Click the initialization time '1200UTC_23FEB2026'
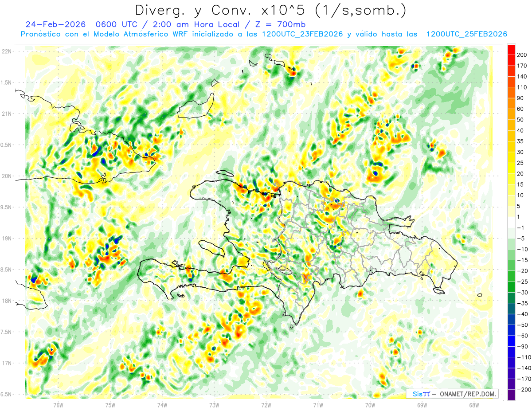The image size is (532, 411). coord(302,34)
